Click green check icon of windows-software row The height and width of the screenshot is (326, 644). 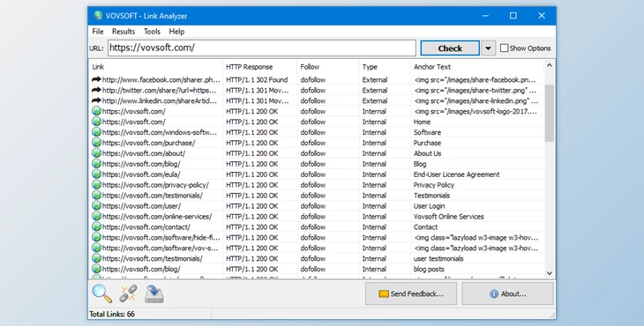pyautogui.click(x=96, y=132)
